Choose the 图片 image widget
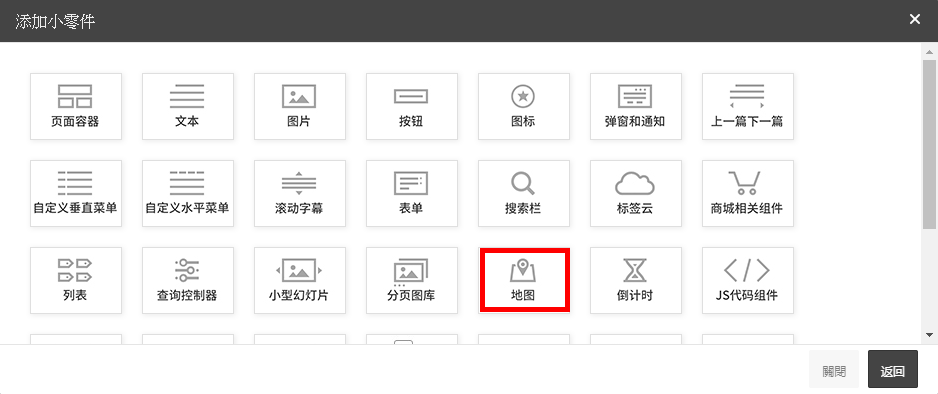938x394 pixels. click(300, 106)
